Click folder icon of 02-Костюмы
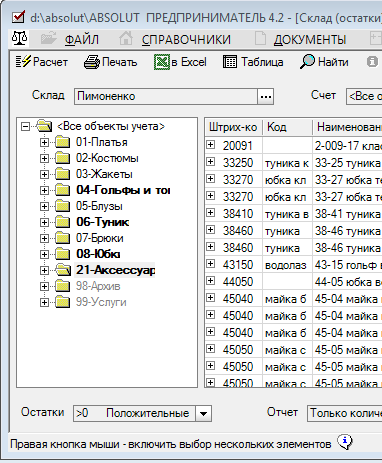382x463 pixels. click(x=62, y=158)
